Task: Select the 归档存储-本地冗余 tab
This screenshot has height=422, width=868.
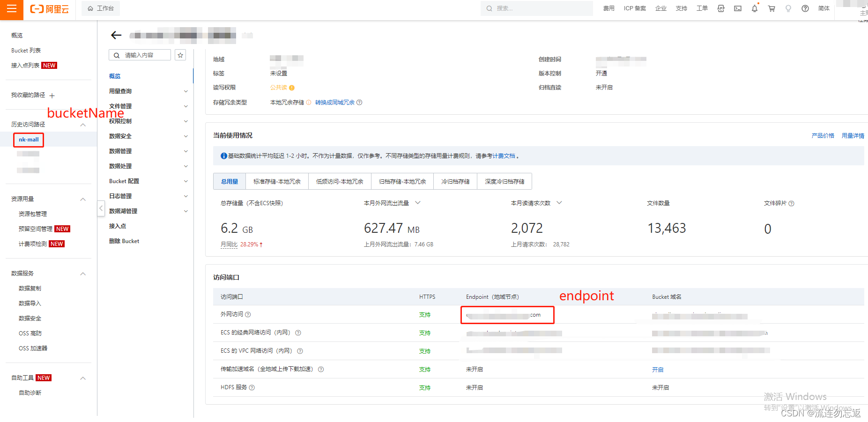Action: [402, 182]
